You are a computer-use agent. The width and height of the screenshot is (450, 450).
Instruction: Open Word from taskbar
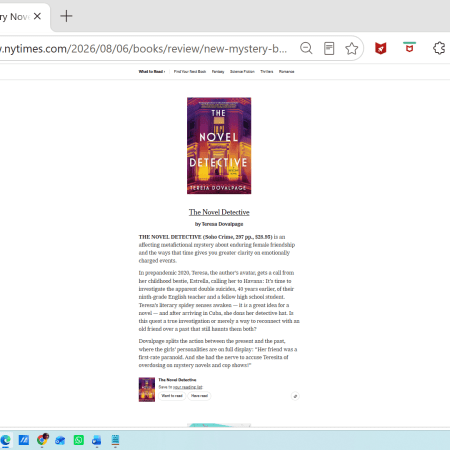click(97, 440)
